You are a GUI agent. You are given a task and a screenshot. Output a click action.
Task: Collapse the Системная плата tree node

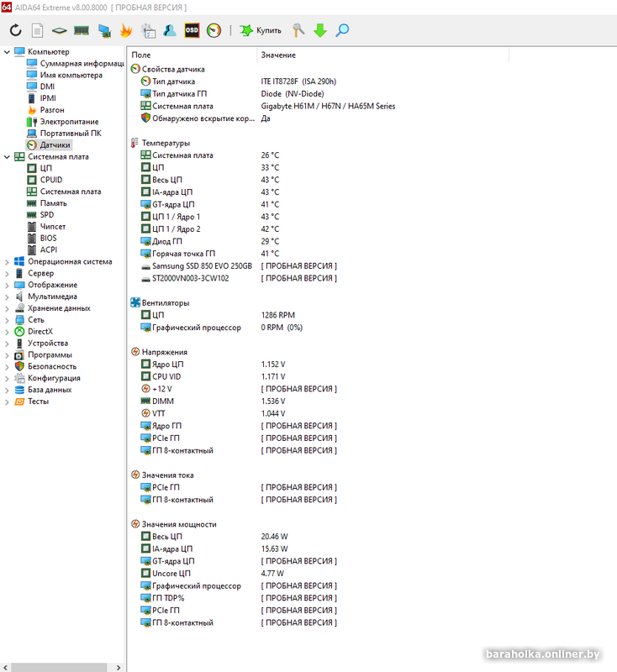click(x=7, y=157)
